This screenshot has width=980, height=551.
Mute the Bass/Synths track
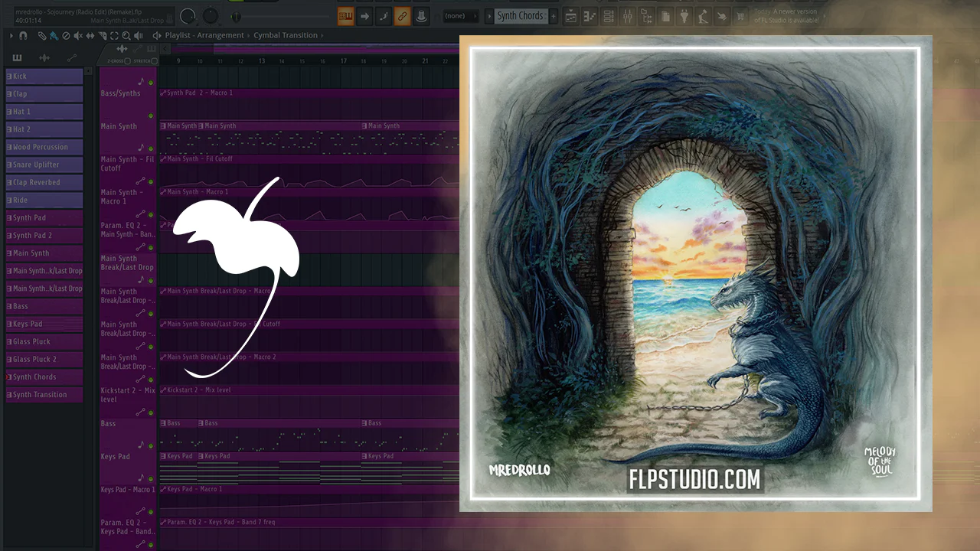(151, 116)
